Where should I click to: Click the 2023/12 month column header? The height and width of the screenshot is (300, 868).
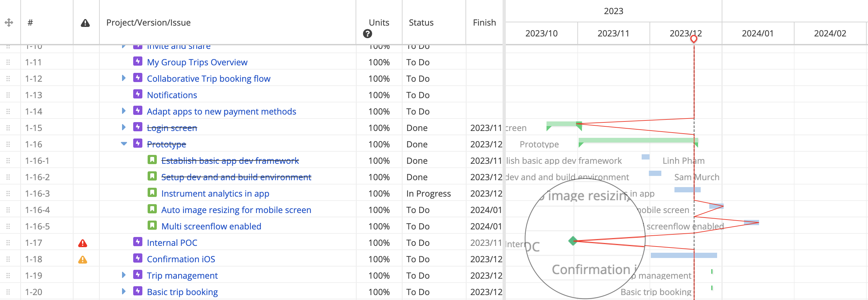coord(685,33)
